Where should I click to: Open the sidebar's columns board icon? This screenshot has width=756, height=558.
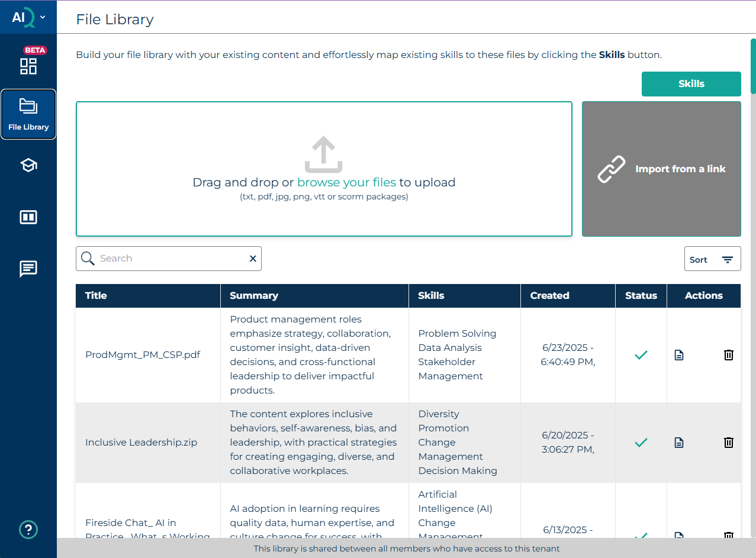coord(28,217)
